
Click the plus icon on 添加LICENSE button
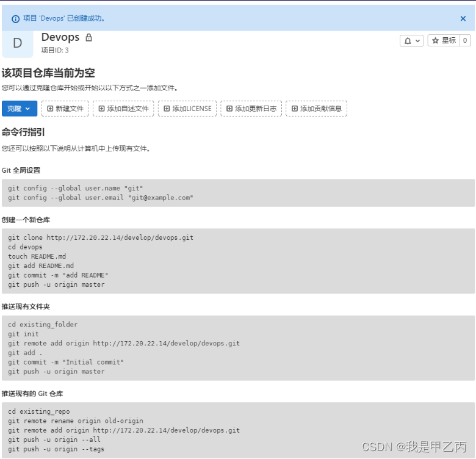pyautogui.click(x=167, y=109)
